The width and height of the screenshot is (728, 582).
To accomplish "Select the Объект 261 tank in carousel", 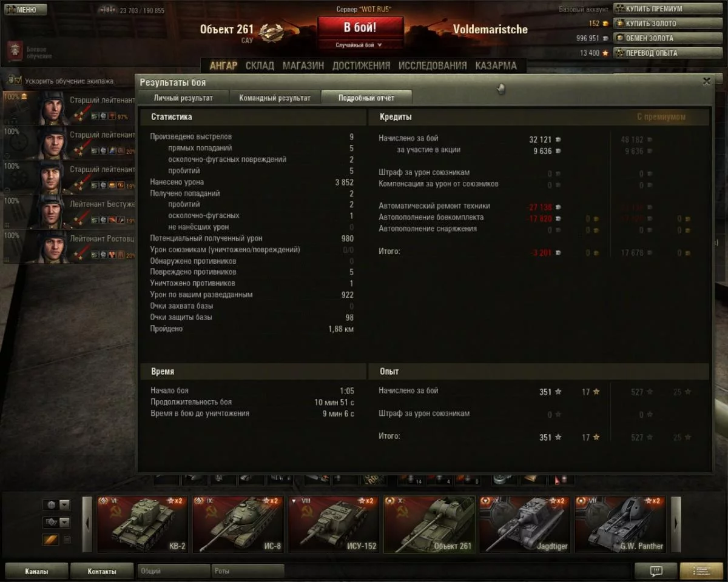I will (x=429, y=524).
